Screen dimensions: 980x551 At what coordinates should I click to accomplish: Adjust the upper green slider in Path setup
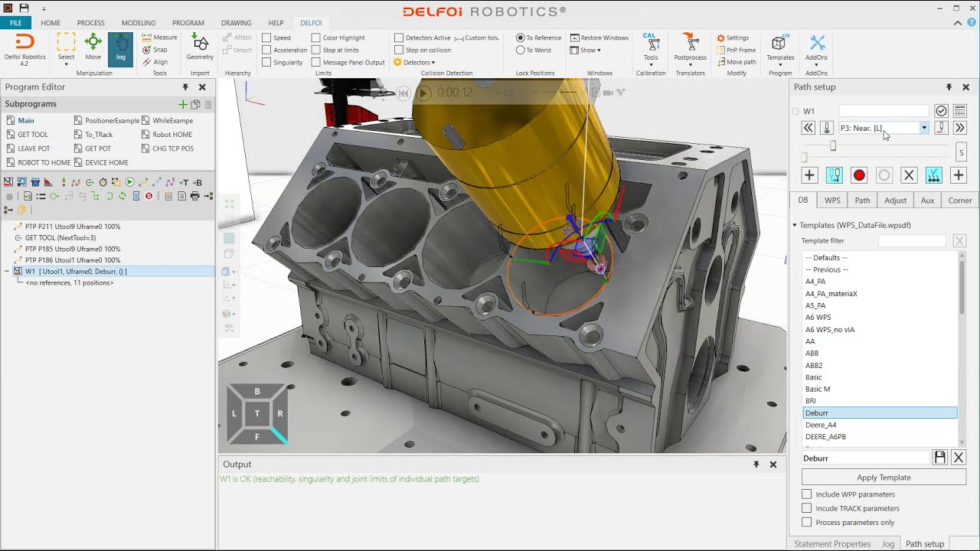833,146
